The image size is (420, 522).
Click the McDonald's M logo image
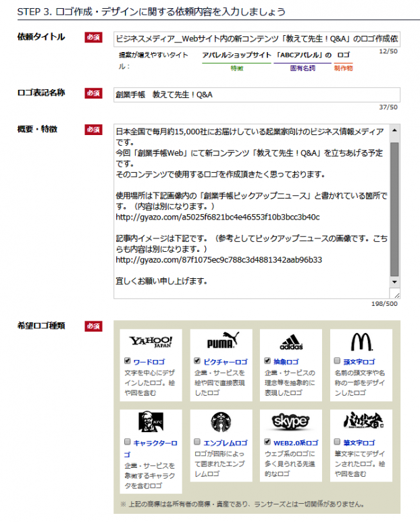coord(361,342)
